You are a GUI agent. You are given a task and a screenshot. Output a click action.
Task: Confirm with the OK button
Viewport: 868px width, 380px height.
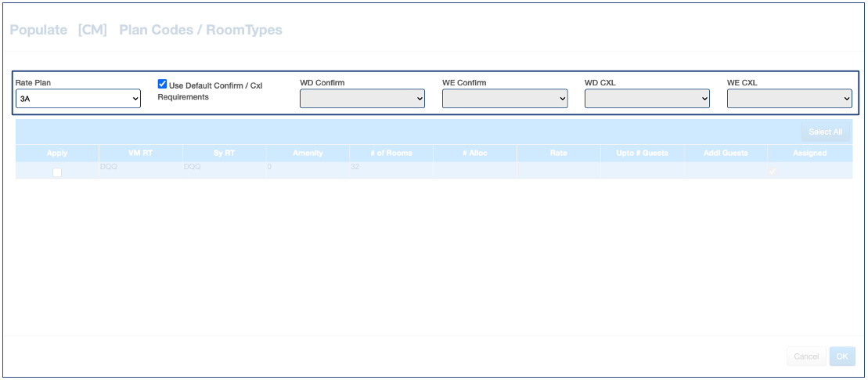tap(842, 356)
